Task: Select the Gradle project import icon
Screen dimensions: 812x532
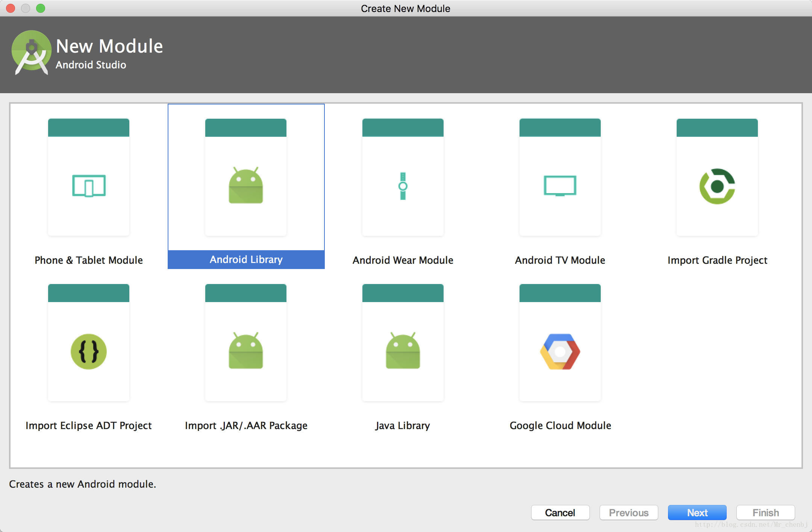Action: click(717, 186)
